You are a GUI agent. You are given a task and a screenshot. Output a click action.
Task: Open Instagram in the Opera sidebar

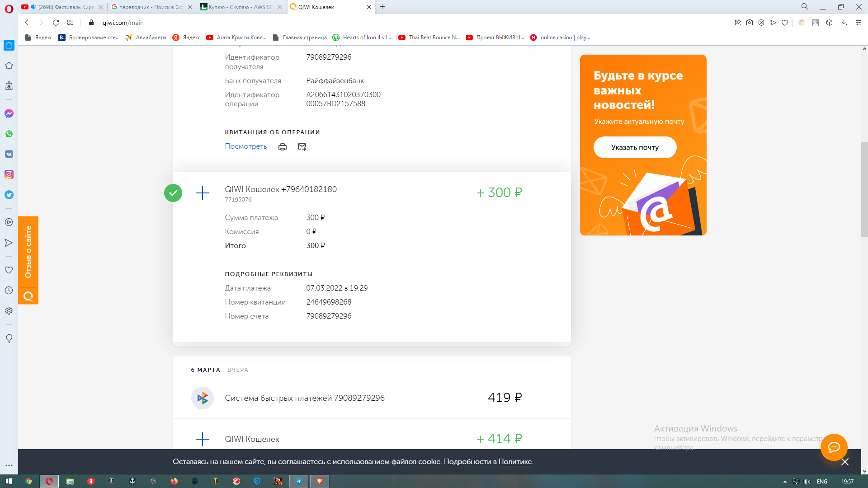point(9,174)
